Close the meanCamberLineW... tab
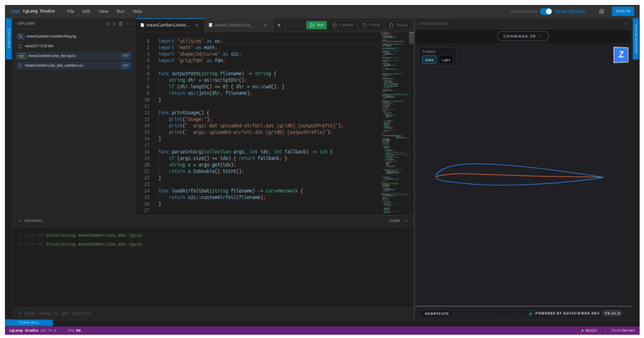The height and width of the screenshot is (338, 644). (197, 25)
